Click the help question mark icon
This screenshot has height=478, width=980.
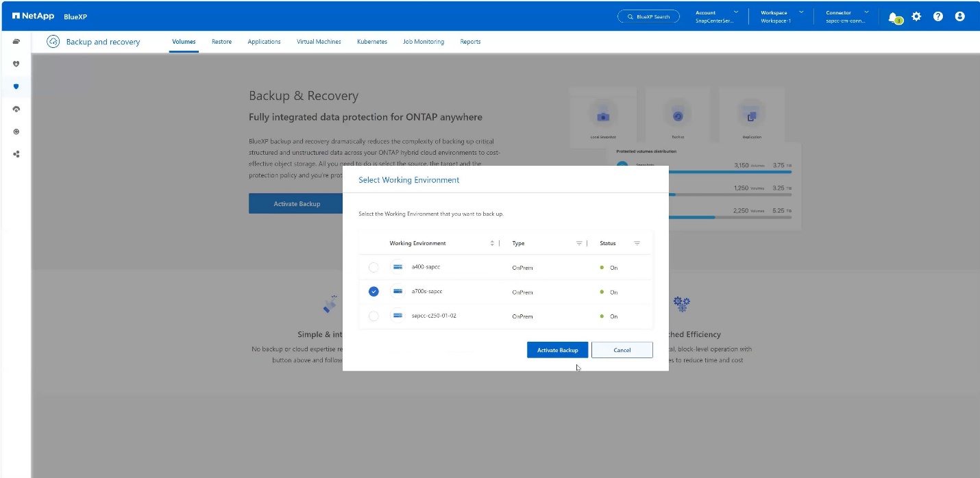coord(938,16)
